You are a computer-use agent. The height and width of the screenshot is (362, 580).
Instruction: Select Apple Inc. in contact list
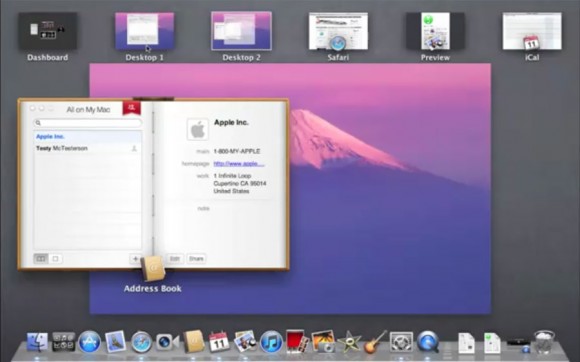(x=88, y=136)
